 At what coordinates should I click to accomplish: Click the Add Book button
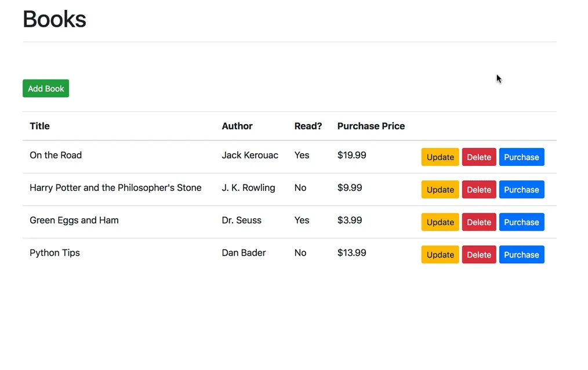45,88
